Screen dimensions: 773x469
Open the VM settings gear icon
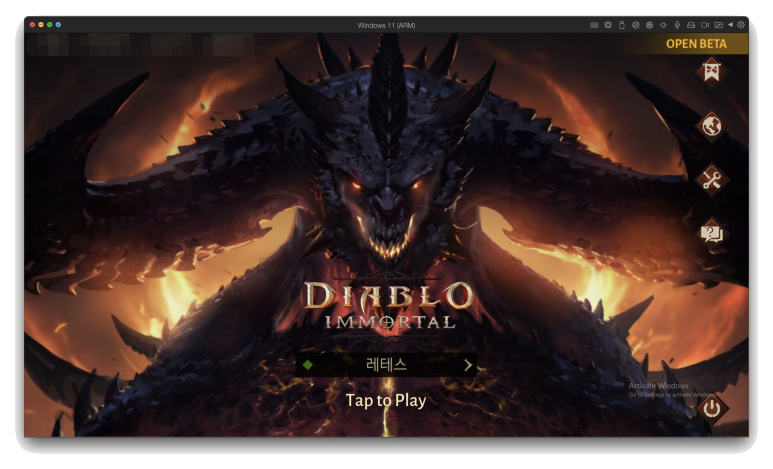[x=741, y=25]
